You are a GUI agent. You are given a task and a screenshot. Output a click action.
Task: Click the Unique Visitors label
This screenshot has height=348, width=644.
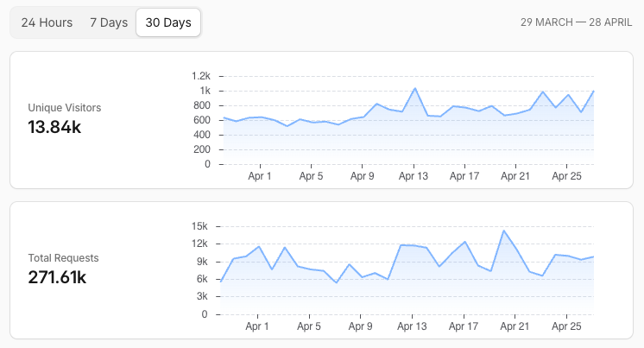tap(64, 108)
